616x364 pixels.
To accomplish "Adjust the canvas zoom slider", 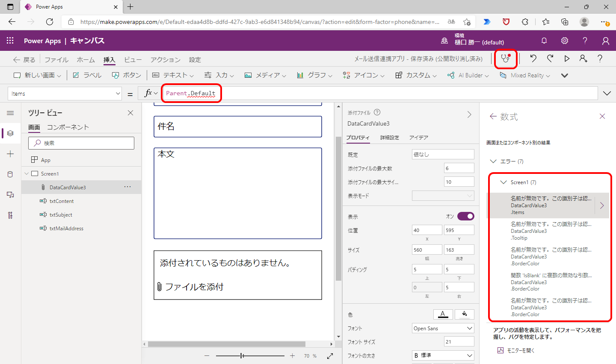I will coord(250,356).
